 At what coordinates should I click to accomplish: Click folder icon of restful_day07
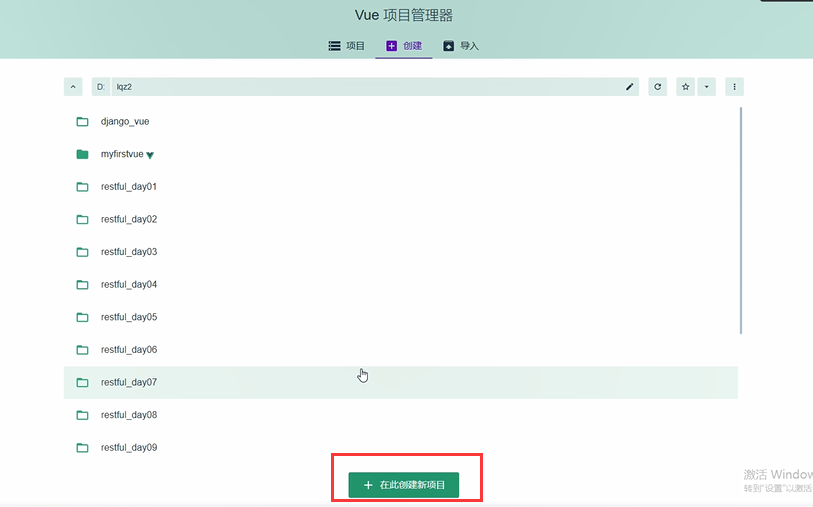[x=82, y=383]
